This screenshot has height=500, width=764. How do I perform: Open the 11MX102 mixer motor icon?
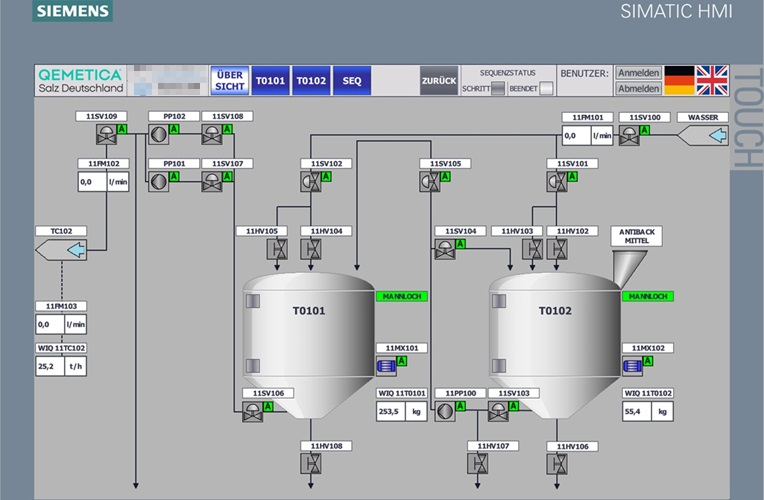632,365
